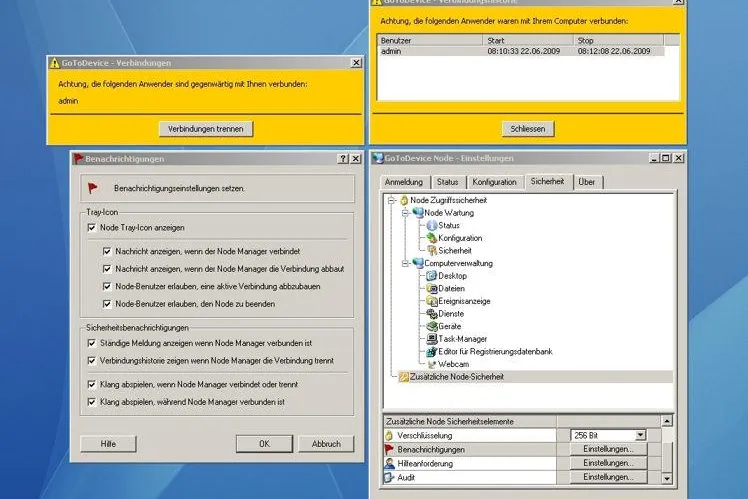Collapse the Node Wartung branch
The image size is (748, 499).
pos(405,213)
